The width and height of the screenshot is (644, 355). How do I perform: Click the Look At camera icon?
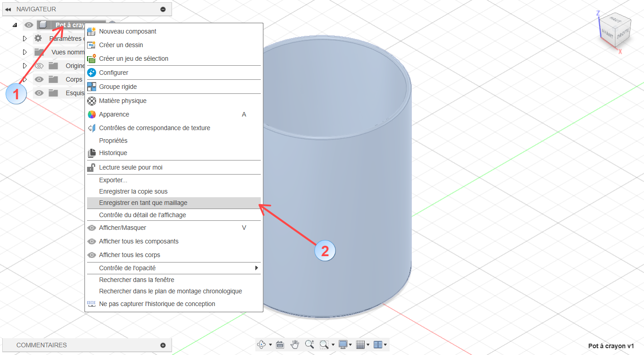[280, 345]
